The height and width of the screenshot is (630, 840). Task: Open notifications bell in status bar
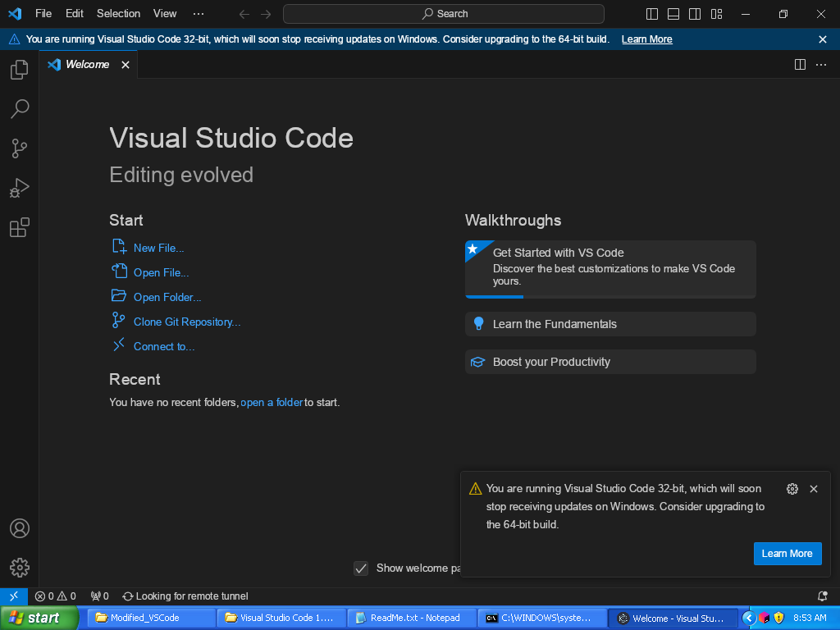[x=822, y=596]
